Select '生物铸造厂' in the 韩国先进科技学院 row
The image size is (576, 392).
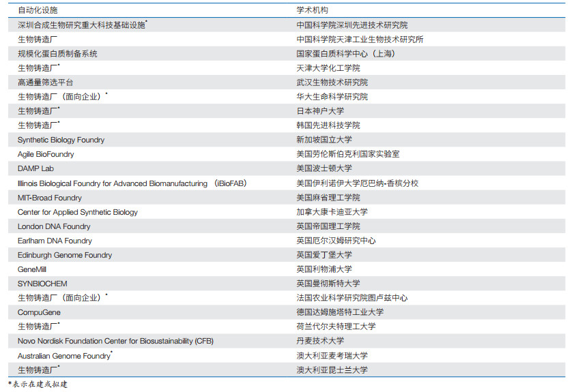(39, 125)
